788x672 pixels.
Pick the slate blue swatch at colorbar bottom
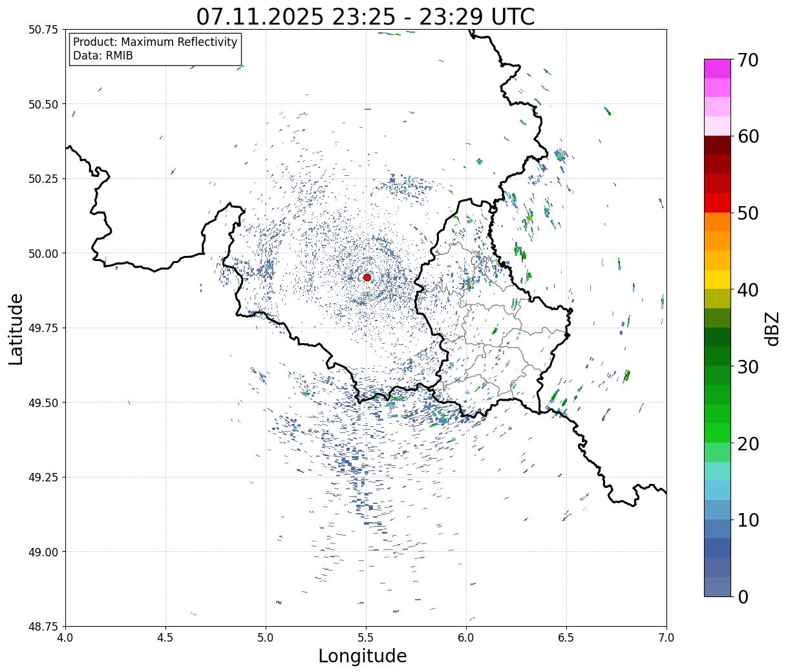click(718, 586)
